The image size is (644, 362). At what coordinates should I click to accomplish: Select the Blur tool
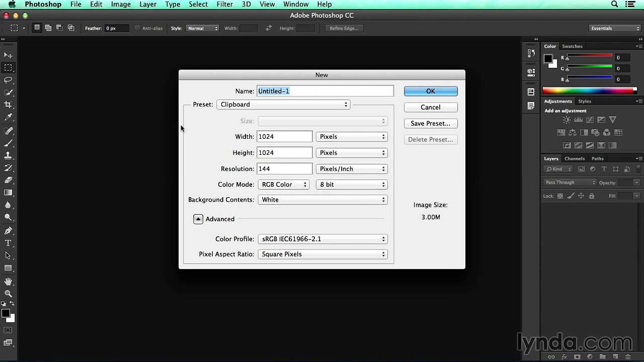(x=8, y=205)
